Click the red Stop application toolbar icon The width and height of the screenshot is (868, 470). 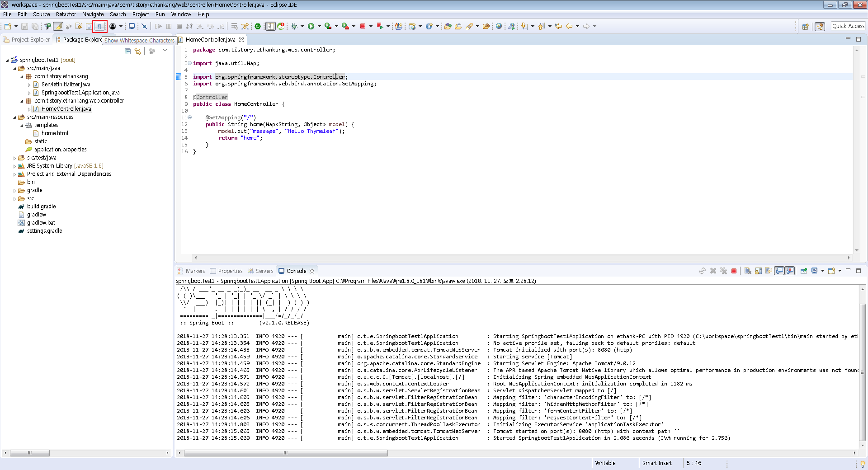pos(363,26)
